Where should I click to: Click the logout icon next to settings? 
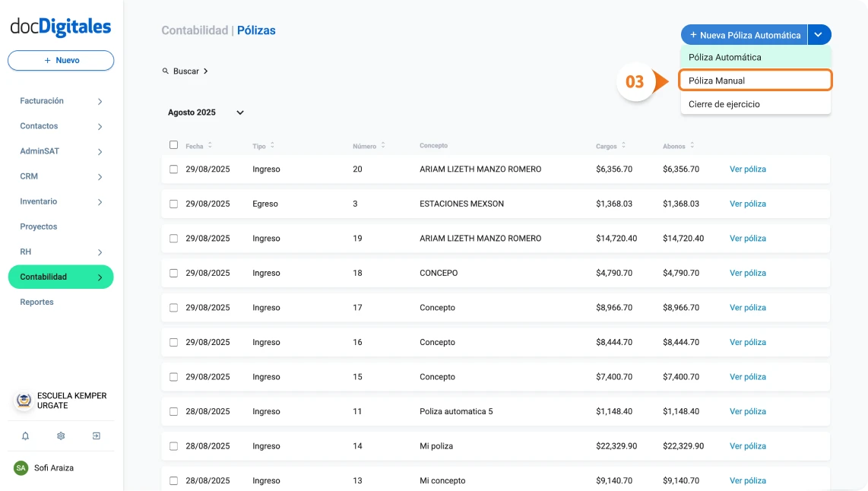[96, 436]
